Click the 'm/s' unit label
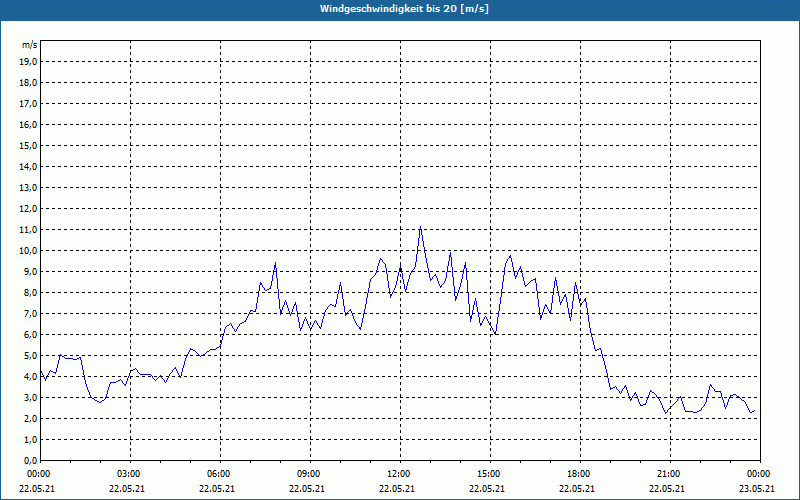The width and height of the screenshot is (800, 500). tap(30, 45)
